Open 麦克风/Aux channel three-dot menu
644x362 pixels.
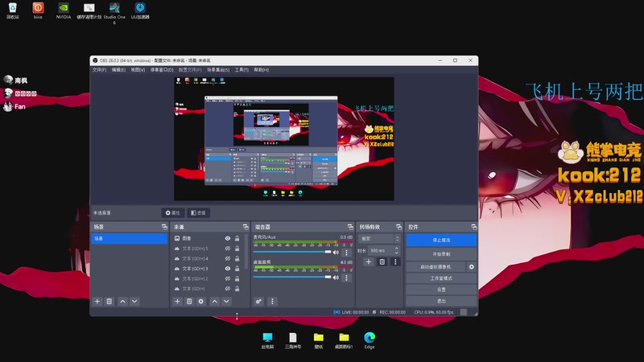[346, 253]
